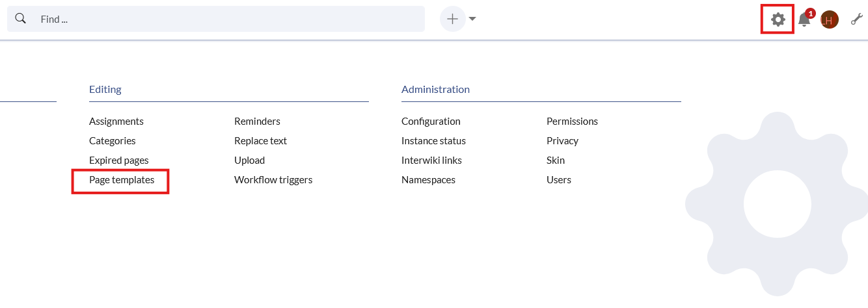The width and height of the screenshot is (868, 308).
Task: View Instance status page
Action: (x=433, y=141)
